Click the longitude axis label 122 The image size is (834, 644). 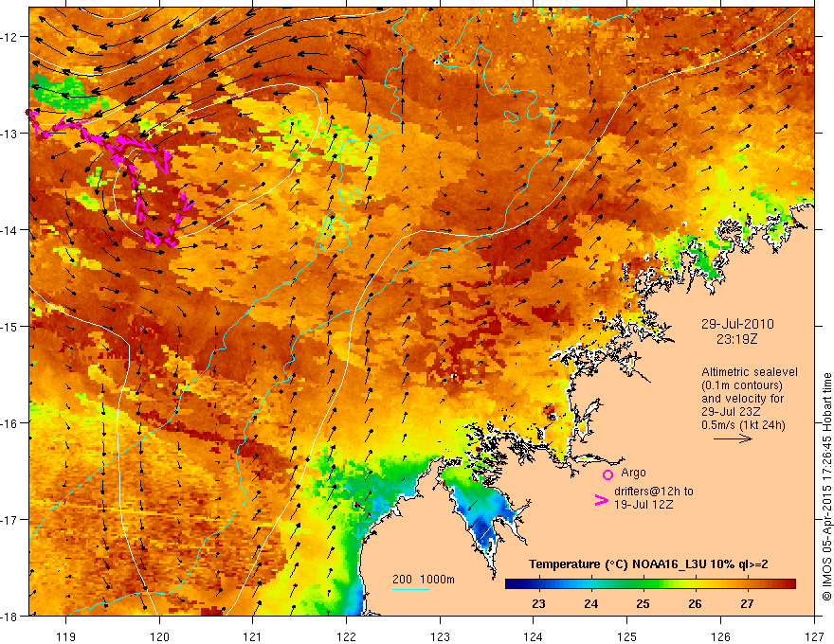click(346, 636)
